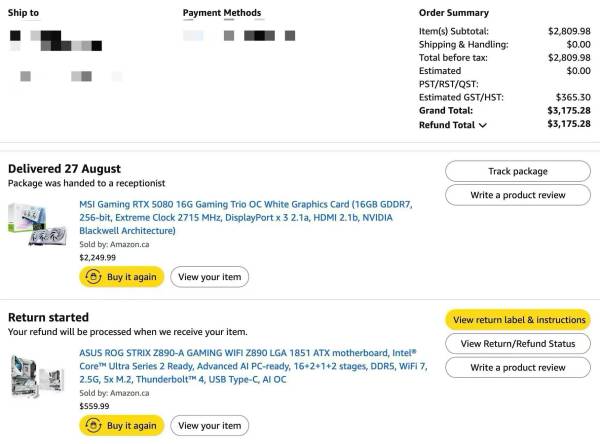
Task: Click the Refund Total label
Action: click(447, 125)
